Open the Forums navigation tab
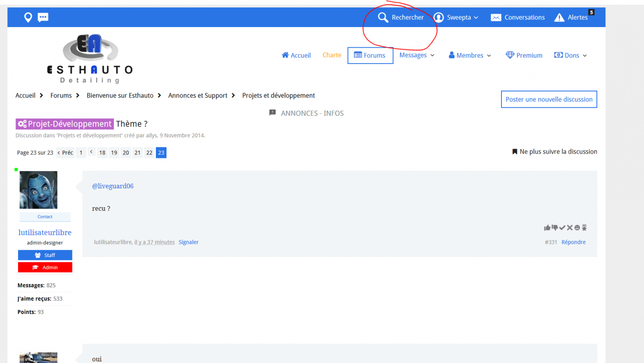 (x=370, y=55)
